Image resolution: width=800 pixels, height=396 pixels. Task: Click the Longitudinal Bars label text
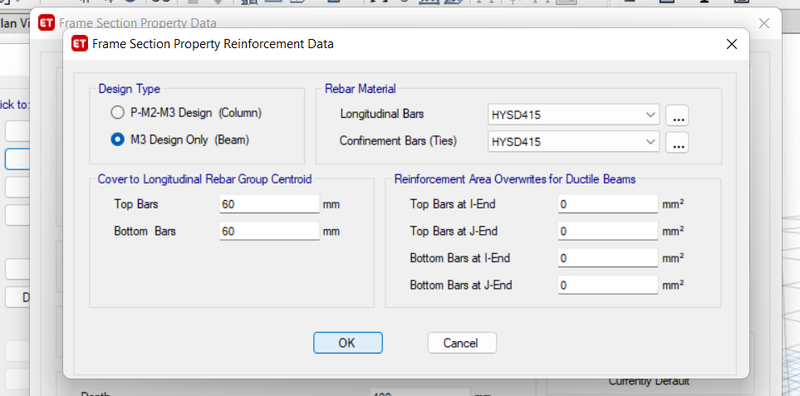click(x=382, y=114)
